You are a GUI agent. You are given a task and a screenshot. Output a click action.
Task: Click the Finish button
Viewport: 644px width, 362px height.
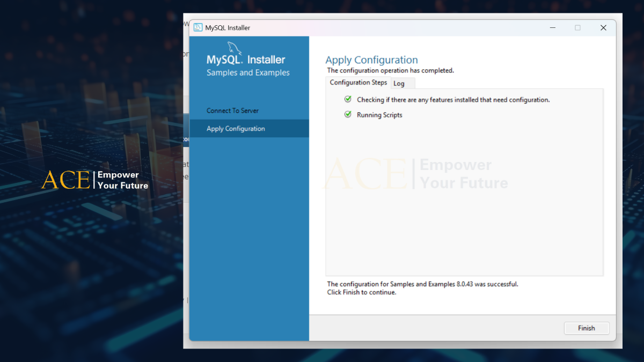pos(586,328)
